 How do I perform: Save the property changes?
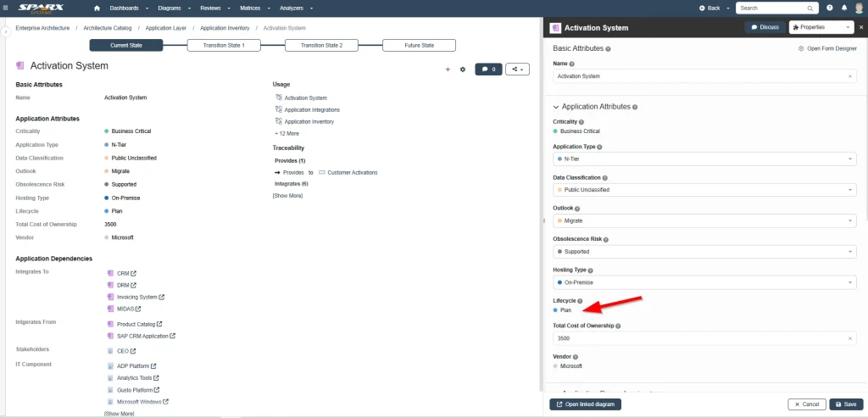coord(847,404)
